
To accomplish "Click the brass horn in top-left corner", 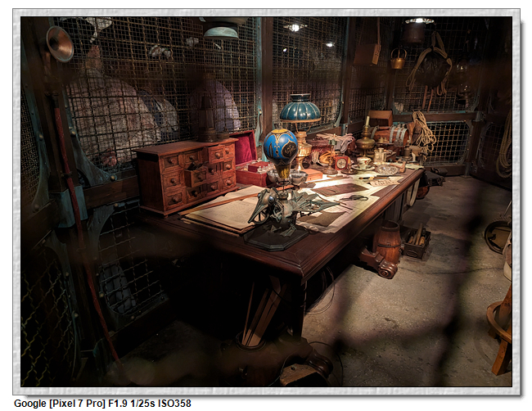I will 59,43.
